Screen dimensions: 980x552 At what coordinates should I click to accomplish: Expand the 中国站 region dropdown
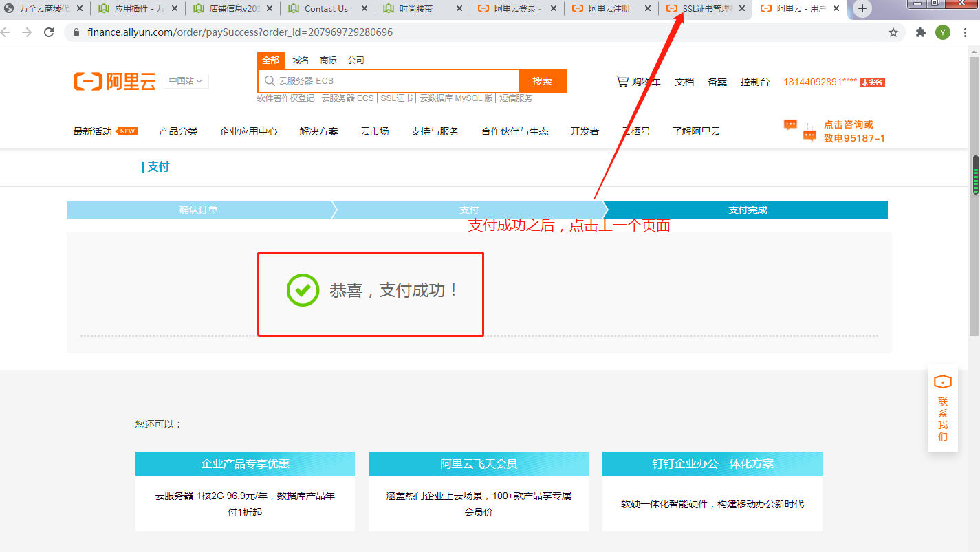[186, 81]
